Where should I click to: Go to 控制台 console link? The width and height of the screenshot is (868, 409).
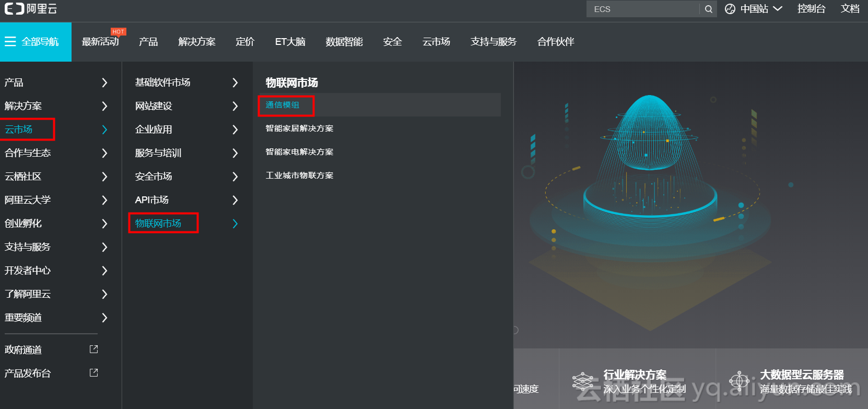(x=811, y=9)
